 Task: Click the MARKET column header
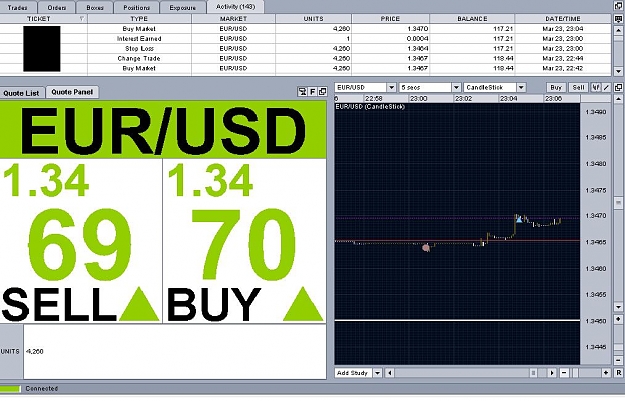pos(233,19)
